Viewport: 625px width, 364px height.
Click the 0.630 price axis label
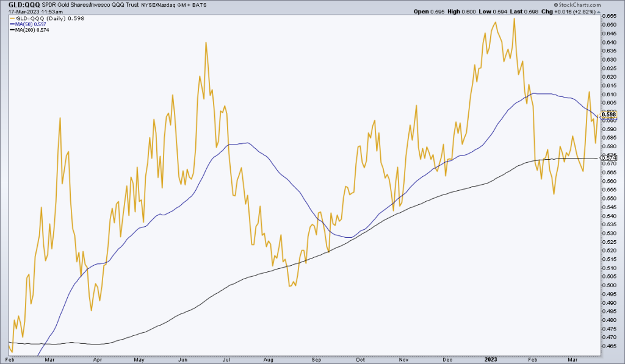pos(610,60)
